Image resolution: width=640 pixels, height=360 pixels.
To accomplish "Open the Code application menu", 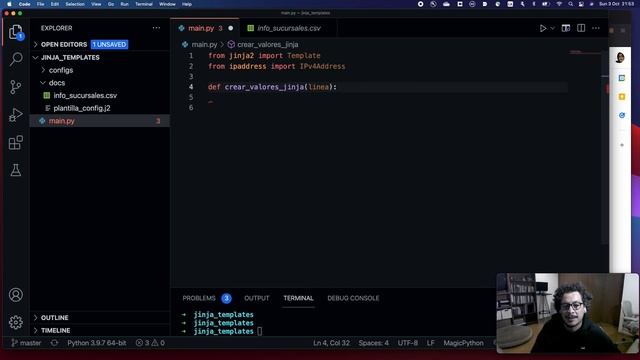I will [24, 4].
